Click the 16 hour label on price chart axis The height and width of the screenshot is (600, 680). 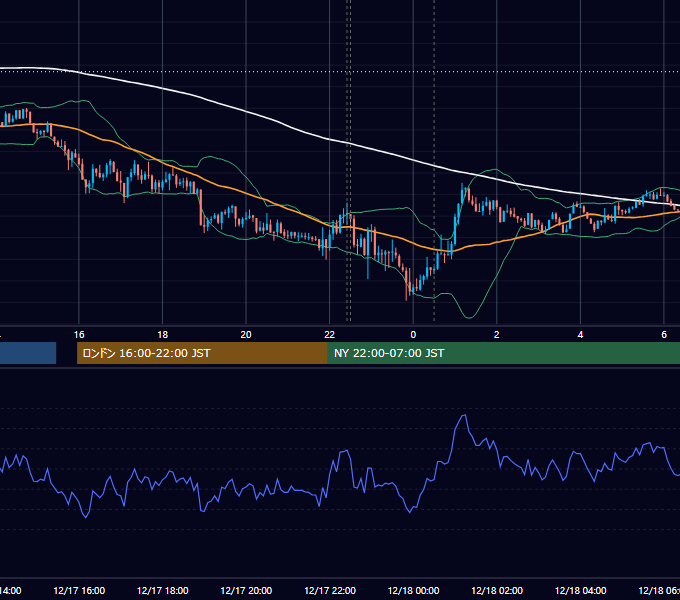pyautogui.click(x=79, y=335)
